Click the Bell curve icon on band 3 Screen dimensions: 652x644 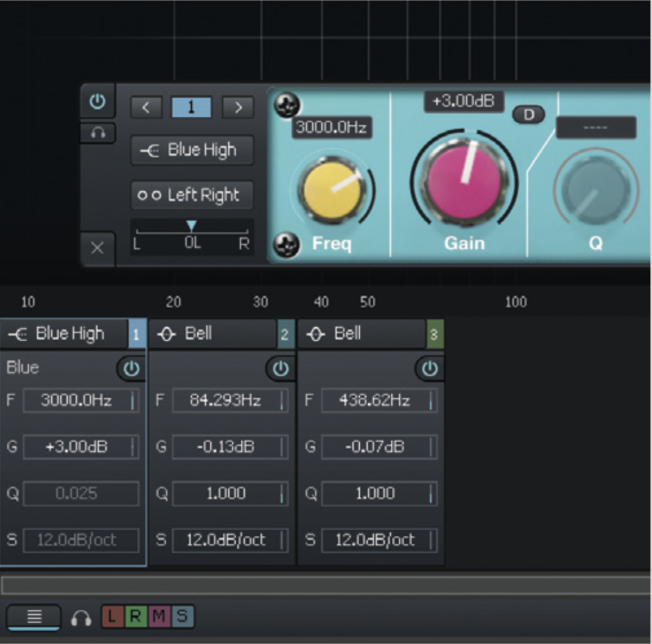(x=316, y=334)
